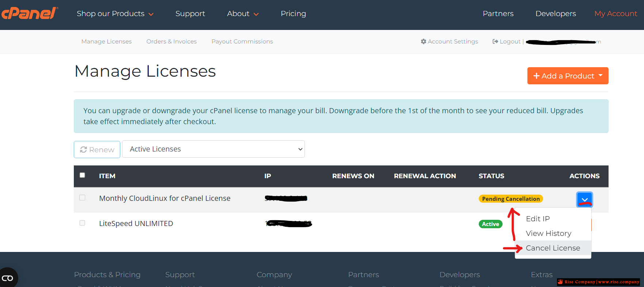
Task: Click the upgrade or downgrade info notice
Action: pos(341,116)
